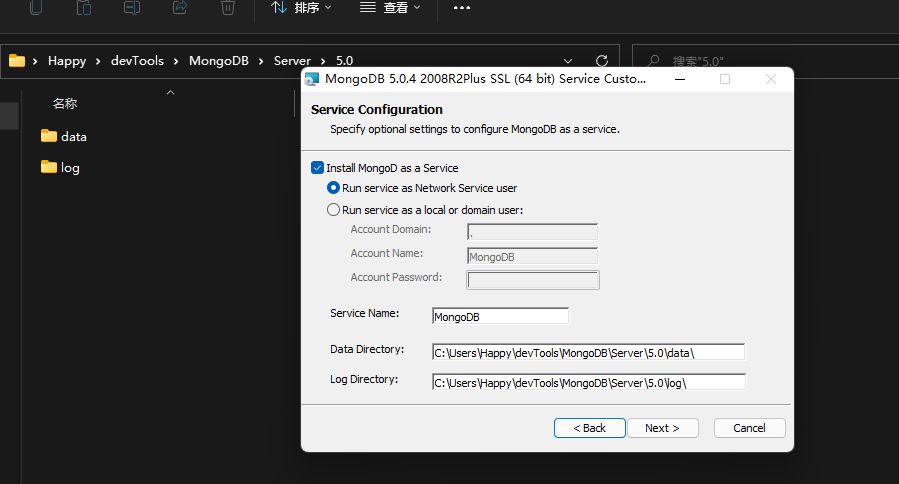Click the 名称 column header
Image resolution: width=899 pixels, height=484 pixels.
[65, 104]
